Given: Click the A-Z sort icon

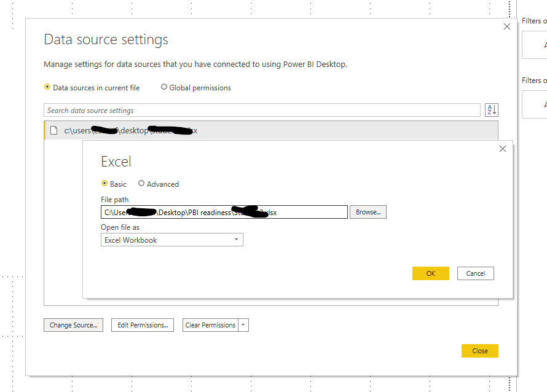Looking at the screenshot, I should tap(491, 110).
